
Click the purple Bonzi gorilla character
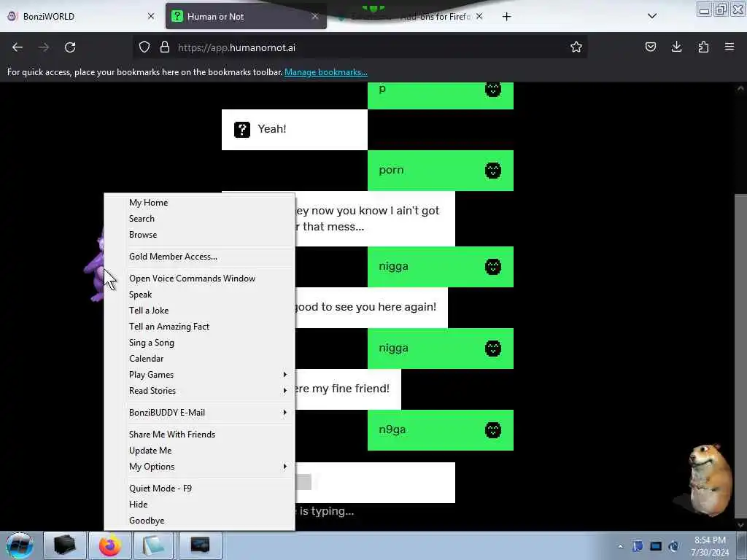click(95, 267)
